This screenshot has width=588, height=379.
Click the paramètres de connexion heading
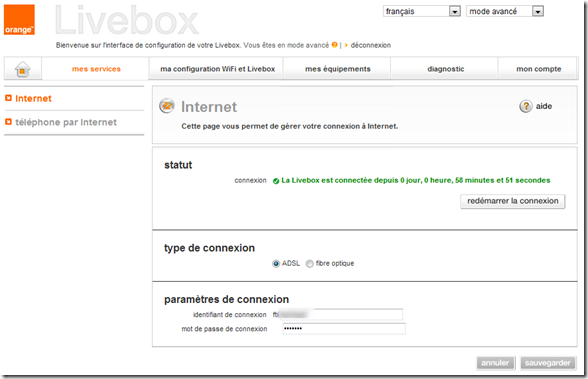(x=226, y=300)
